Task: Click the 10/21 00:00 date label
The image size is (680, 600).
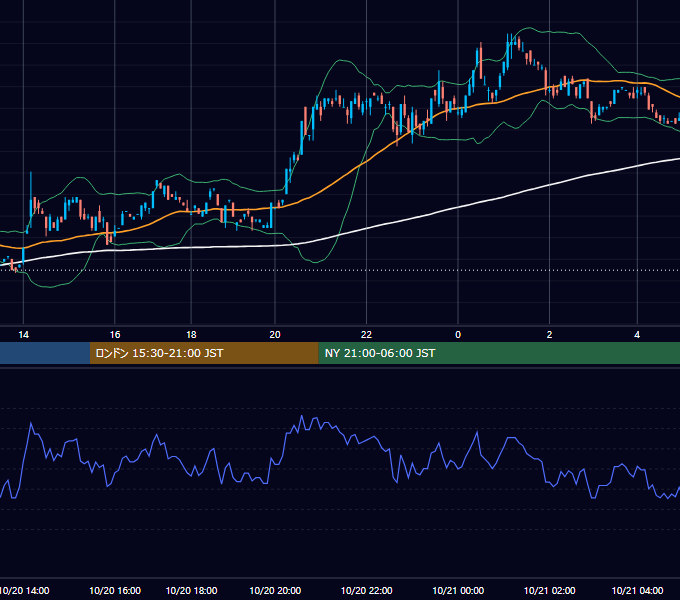Action: coord(458,590)
